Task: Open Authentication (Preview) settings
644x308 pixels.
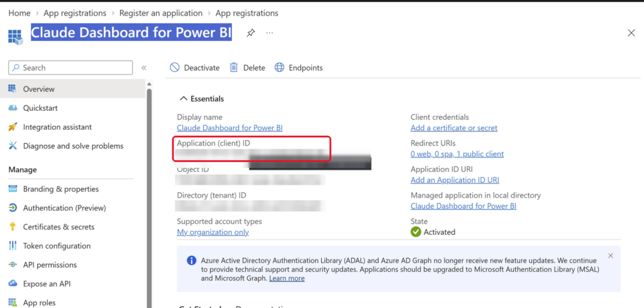Action: coord(65,208)
